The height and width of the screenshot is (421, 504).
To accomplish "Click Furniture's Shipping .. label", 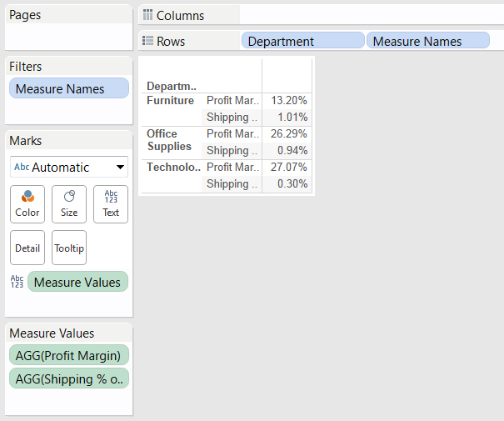I will click(x=232, y=117).
